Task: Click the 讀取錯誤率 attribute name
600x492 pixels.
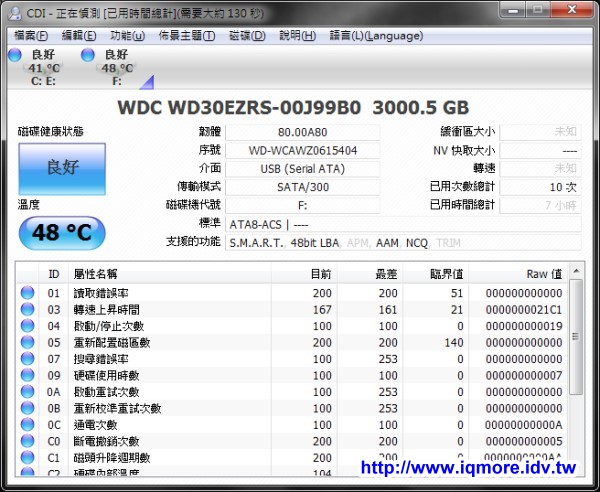Action: coord(101,293)
